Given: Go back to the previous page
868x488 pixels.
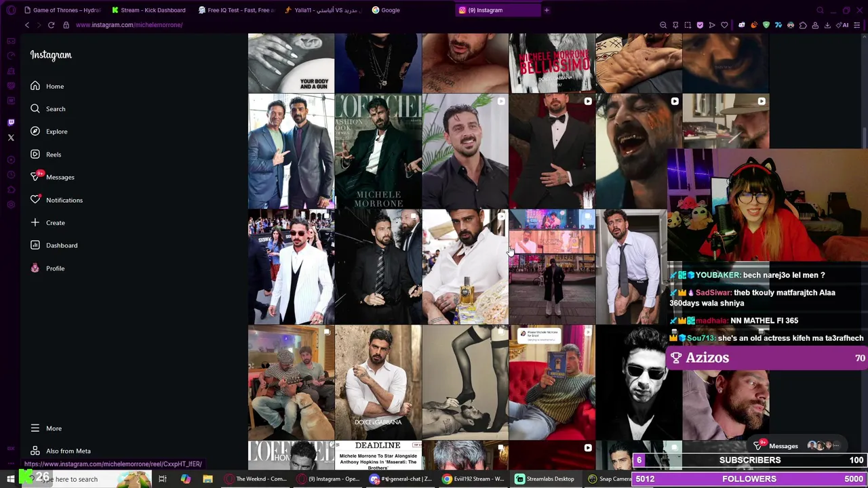Looking at the screenshot, I should 27,25.
